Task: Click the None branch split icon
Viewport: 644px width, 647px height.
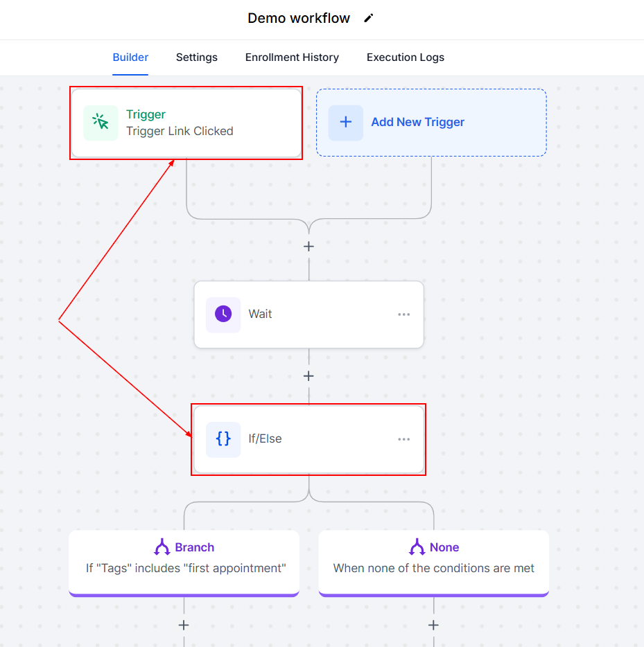Action: (x=417, y=547)
